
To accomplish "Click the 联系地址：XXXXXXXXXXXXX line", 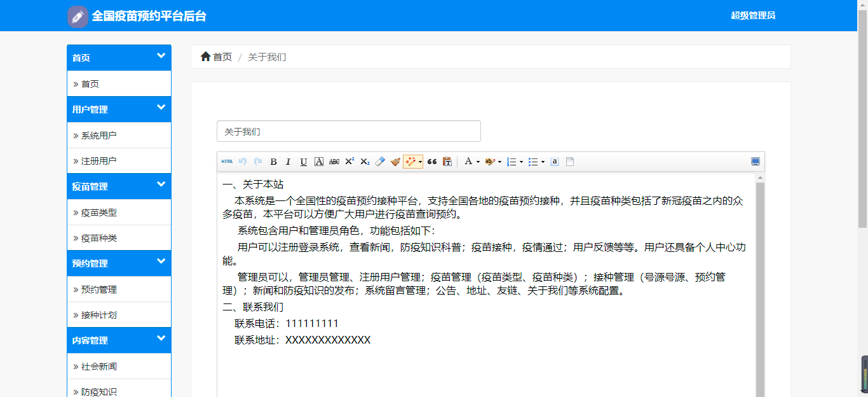I will [302, 340].
